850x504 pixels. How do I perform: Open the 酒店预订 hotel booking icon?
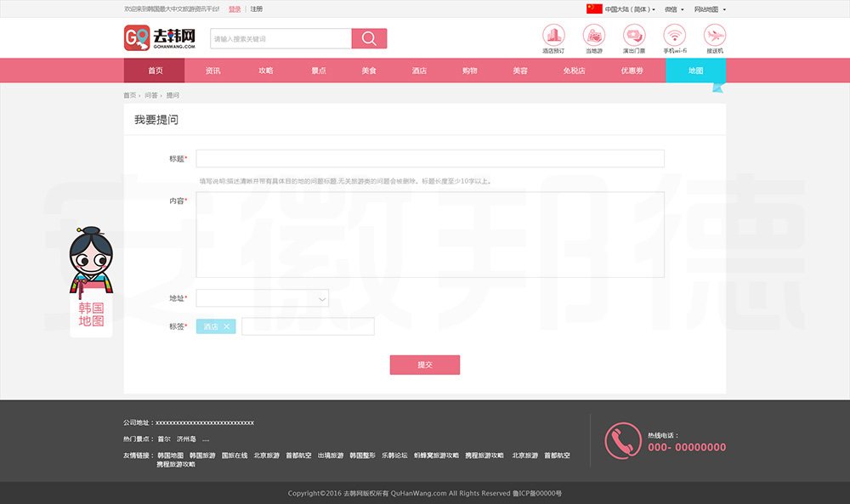click(553, 36)
